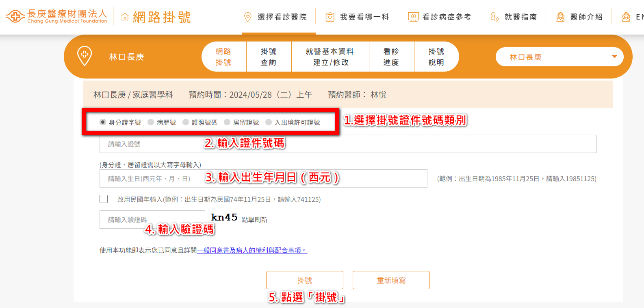This screenshot has width=644, height=308.
Task: Focus the 請輸入證號 input field
Action: (348, 144)
